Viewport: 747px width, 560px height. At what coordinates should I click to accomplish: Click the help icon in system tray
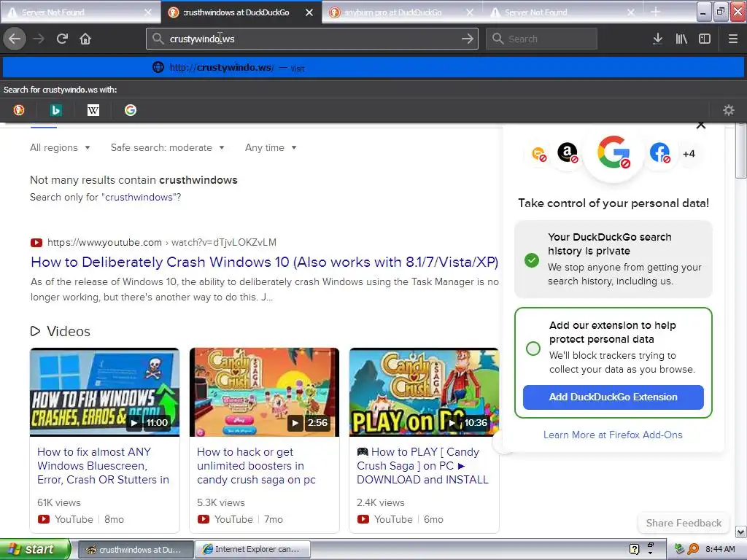point(634,549)
